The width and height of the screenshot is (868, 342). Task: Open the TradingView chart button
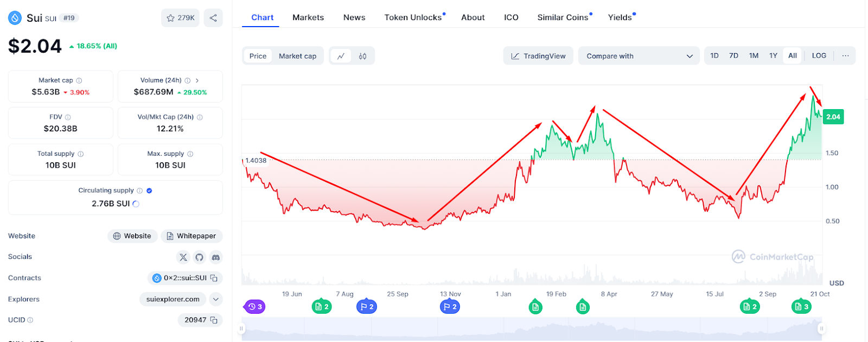point(538,56)
